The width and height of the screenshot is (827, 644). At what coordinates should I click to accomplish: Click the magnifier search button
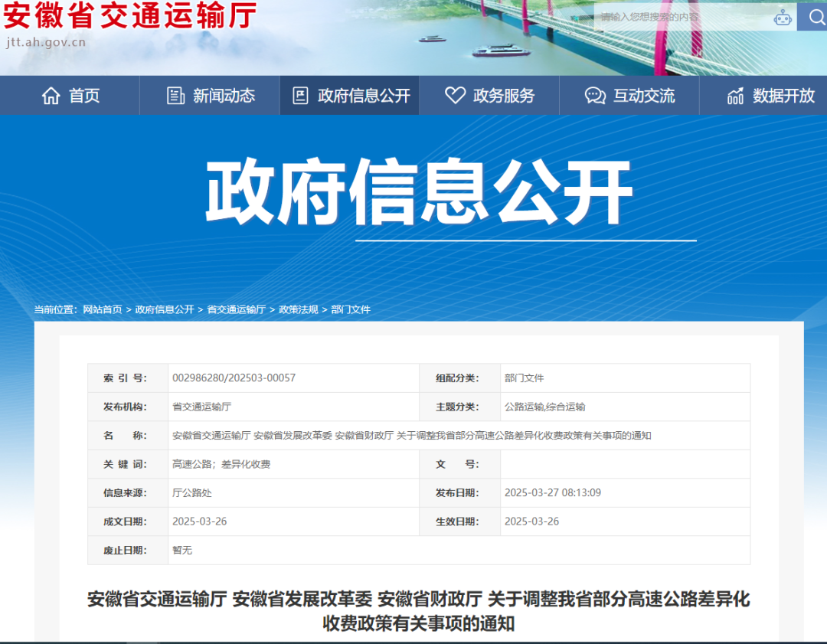tap(812, 16)
